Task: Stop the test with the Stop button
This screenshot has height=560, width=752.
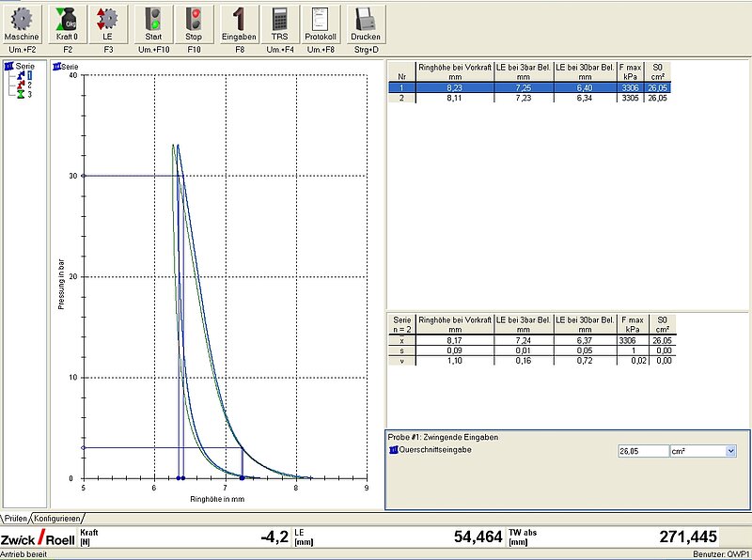Action: [194, 24]
